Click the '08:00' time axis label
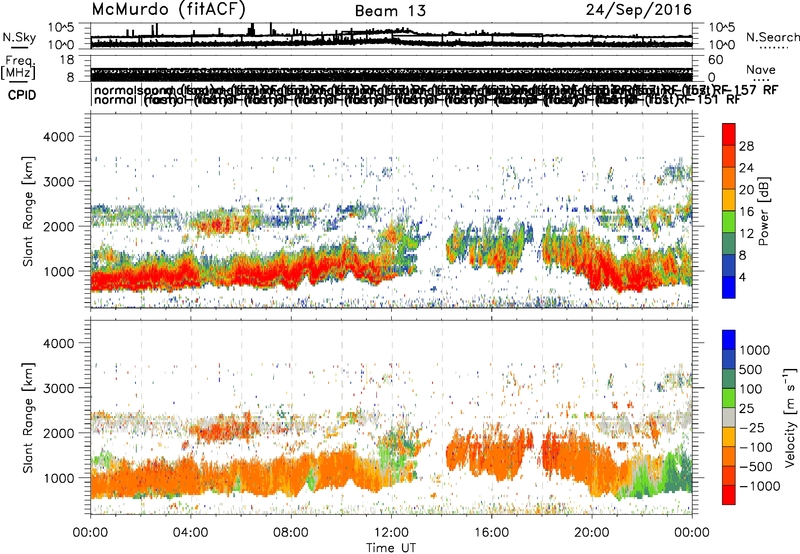 point(291,533)
